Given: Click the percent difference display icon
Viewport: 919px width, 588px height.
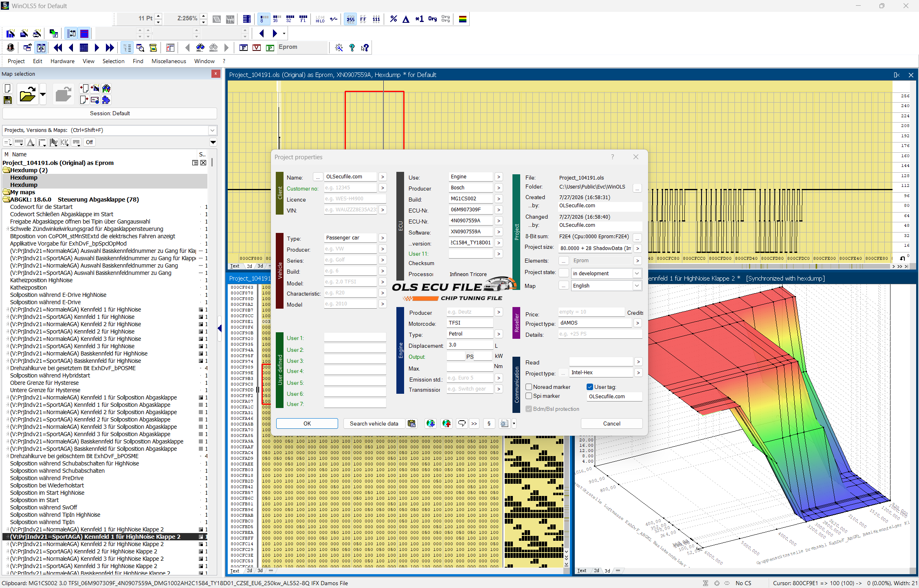Looking at the screenshot, I should (x=393, y=19).
